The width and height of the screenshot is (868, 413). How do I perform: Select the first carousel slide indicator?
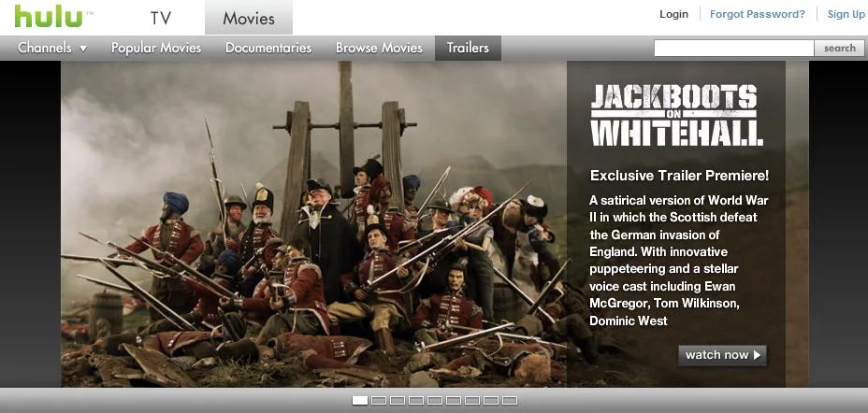point(360,401)
